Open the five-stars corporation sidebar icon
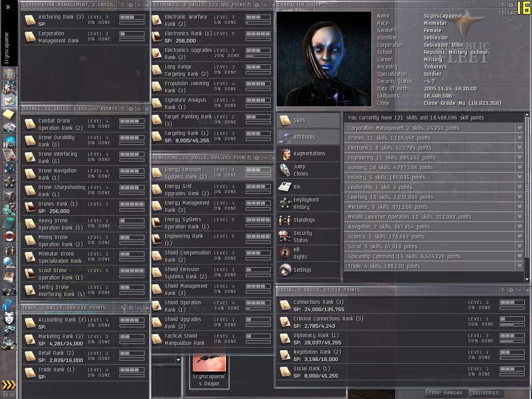532x399 pixels. pyautogui.click(x=9, y=181)
